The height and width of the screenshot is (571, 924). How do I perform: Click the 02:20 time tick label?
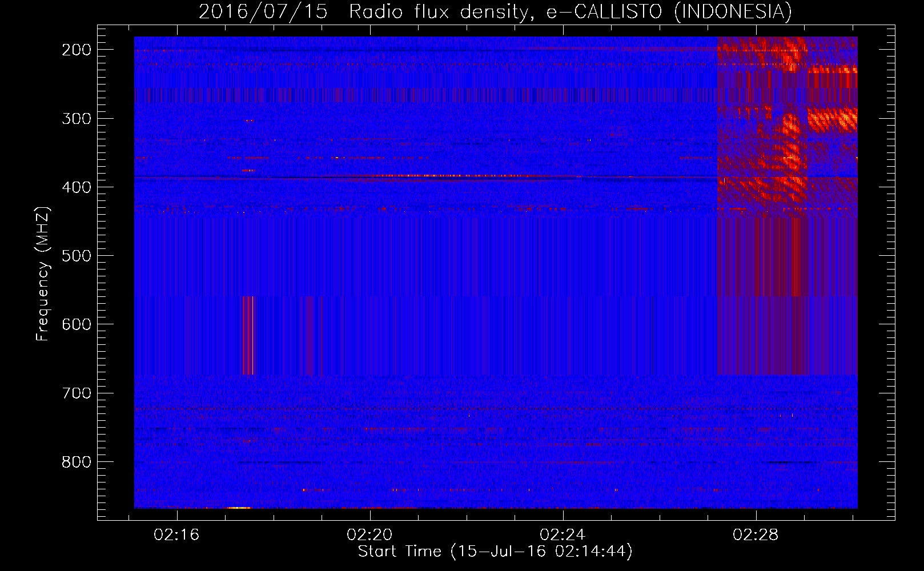(x=369, y=535)
